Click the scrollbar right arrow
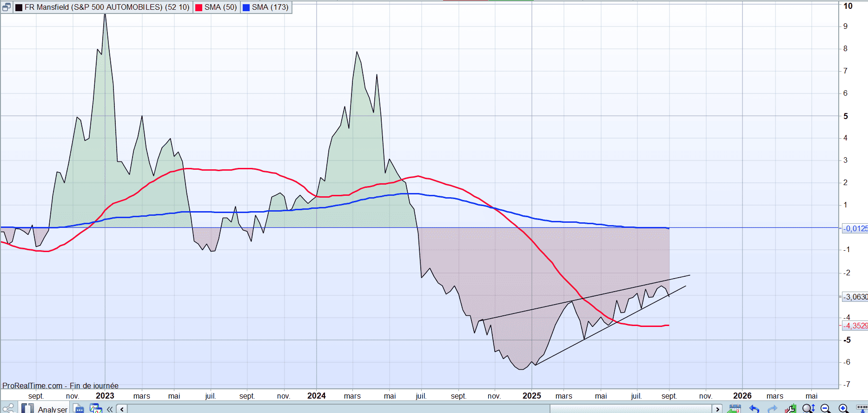868x413 pixels. click(x=717, y=409)
